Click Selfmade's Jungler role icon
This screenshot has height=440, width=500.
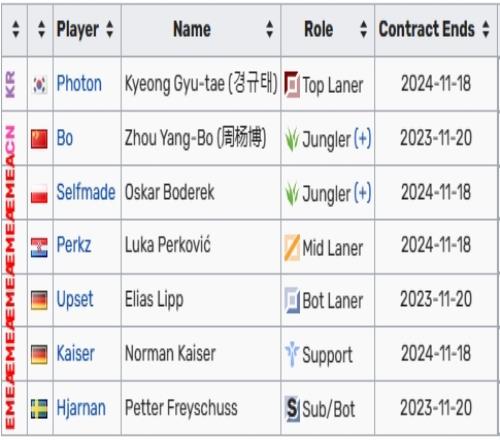coord(292,194)
